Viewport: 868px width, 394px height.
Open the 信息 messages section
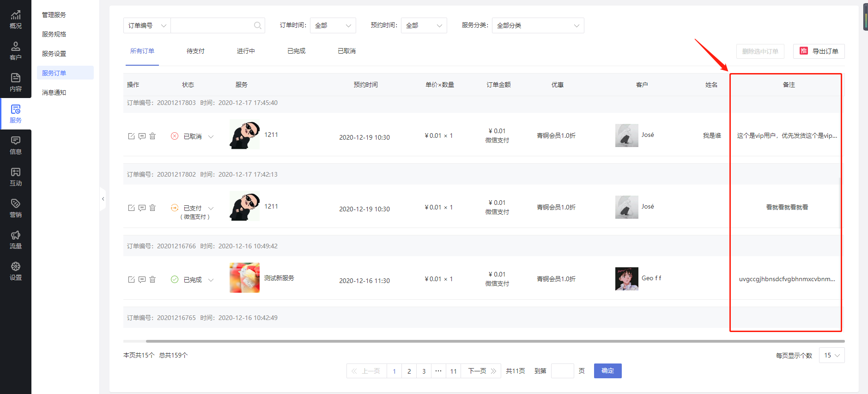click(x=16, y=146)
